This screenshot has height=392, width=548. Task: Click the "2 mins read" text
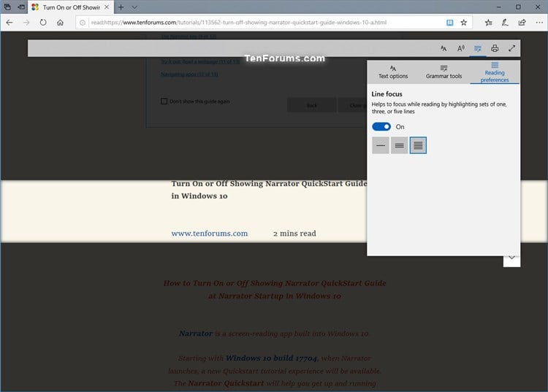click(x=294, y=233)
